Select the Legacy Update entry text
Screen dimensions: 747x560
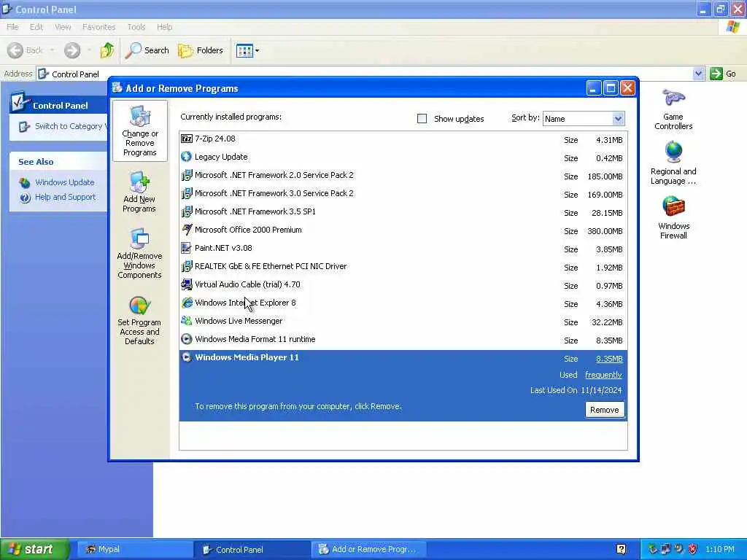tap(221, 157)
